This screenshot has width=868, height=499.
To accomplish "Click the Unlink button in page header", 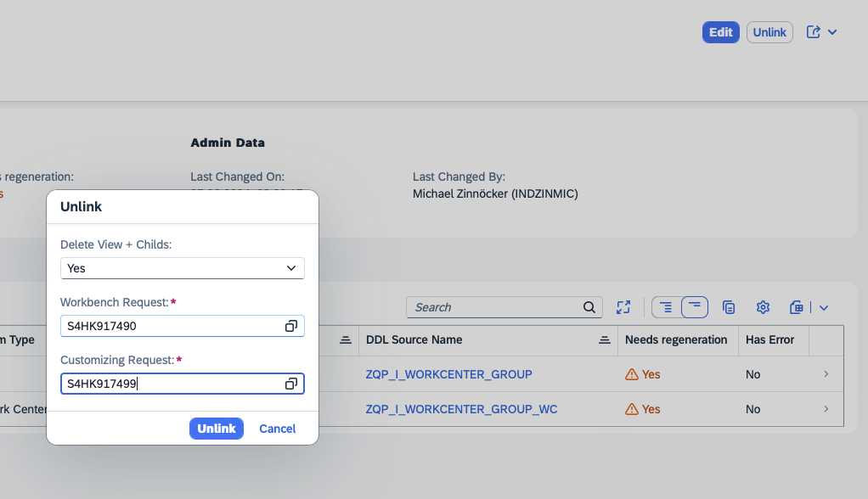I will tap(769, 32).
